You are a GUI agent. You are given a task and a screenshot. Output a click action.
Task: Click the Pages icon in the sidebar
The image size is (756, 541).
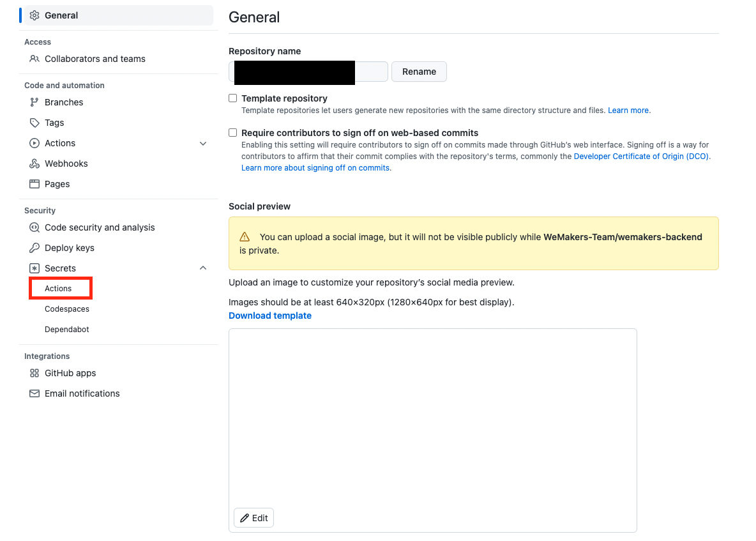[x=34, y=183]
